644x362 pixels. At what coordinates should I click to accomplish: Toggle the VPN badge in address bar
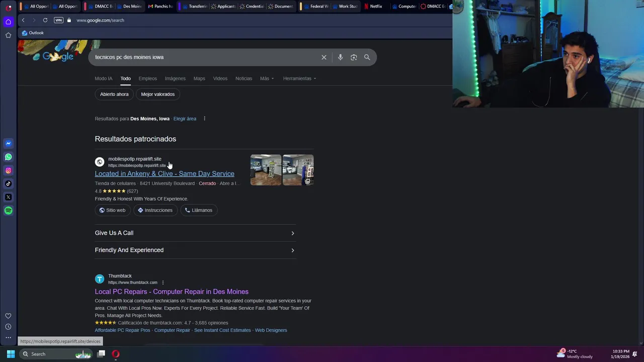pyautogui.click(x=58, y=20)
